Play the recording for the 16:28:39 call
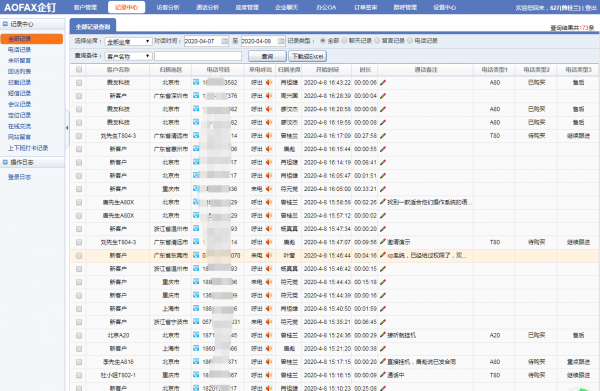Screen dimensions: 600x391 click(269, 96)
